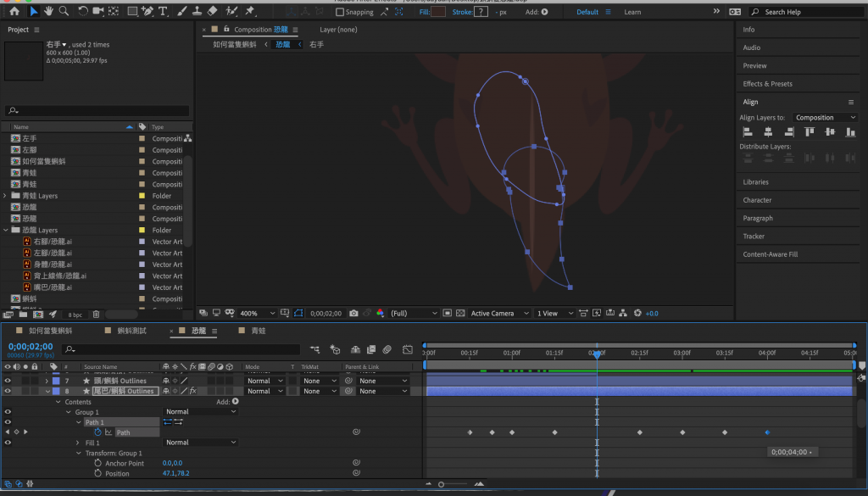Select the Rectangle shape tool
868x496 pixels.
[x=132, y=11]
